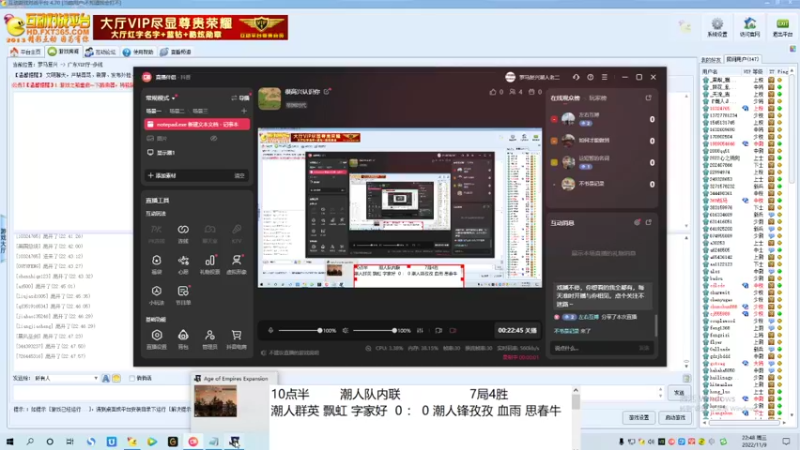Switch to Scene 3 tab
The width and height of the screenshot is (800, 450).
coord(200,111)
